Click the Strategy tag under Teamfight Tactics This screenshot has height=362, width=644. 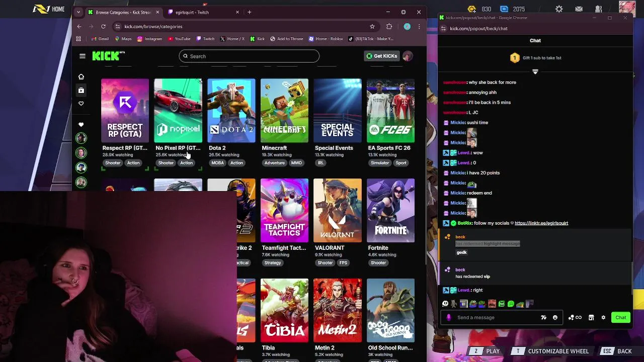point(273,263)
